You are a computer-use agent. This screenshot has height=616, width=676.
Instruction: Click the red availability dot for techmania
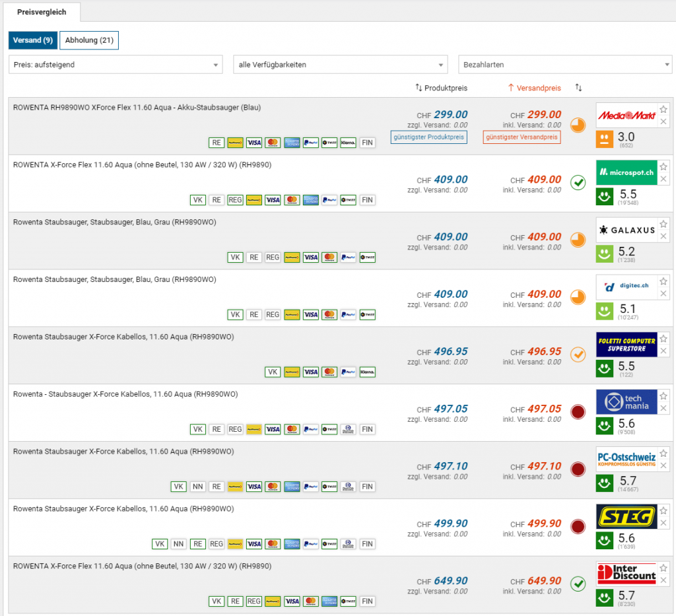point(578,412)
